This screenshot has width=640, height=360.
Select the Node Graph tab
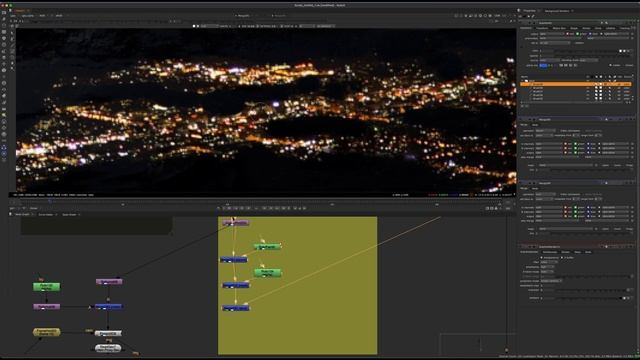[22, 214]
